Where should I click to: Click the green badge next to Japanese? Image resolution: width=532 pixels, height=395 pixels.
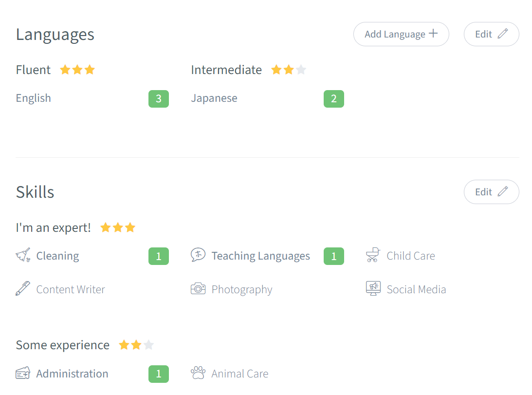334,99
